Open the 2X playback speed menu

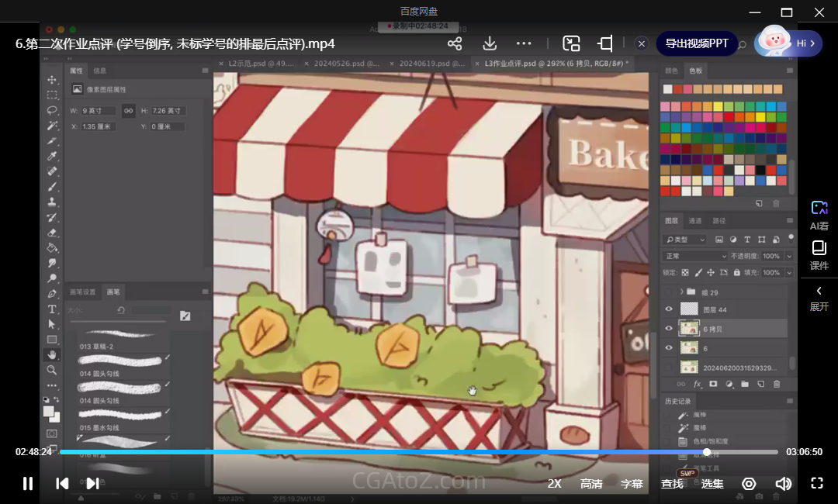(x=554, y=484)
